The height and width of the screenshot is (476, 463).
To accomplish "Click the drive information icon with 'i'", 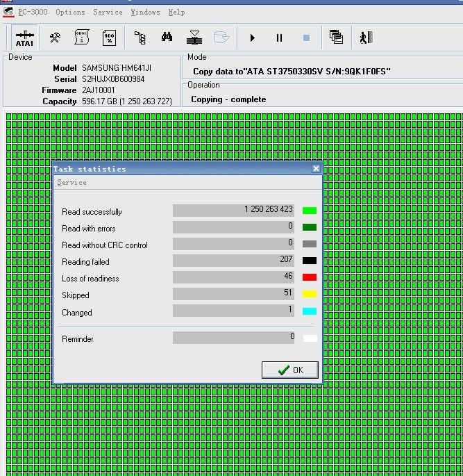I will (x=82, y=38).
